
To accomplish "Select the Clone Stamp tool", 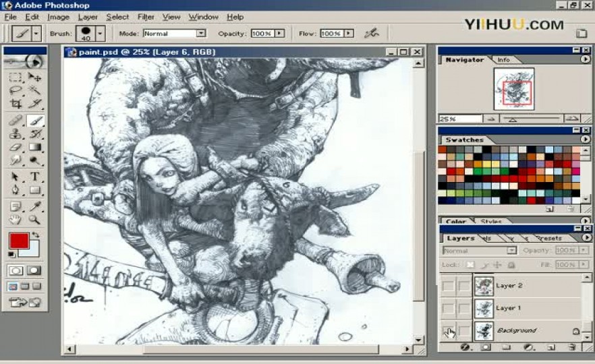I will point(16,134).
